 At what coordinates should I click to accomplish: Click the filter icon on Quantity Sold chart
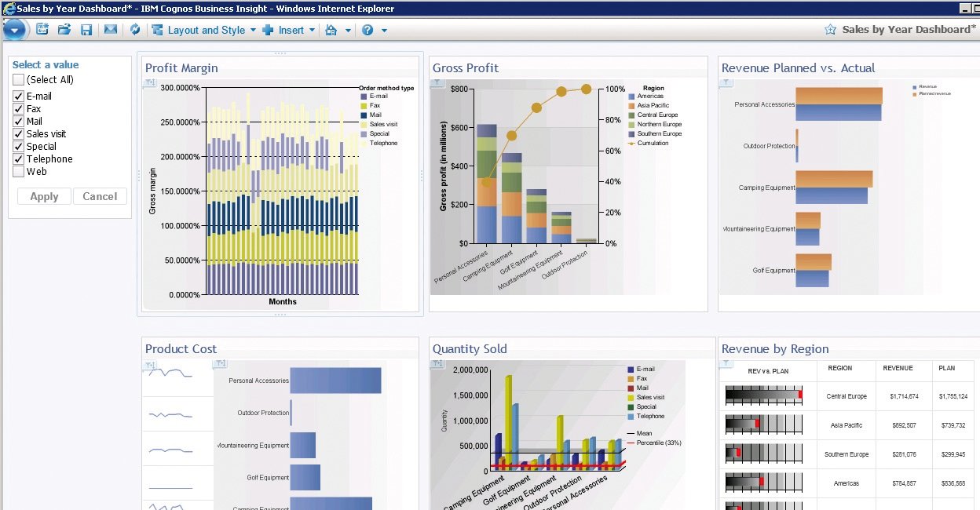(438, 365)
